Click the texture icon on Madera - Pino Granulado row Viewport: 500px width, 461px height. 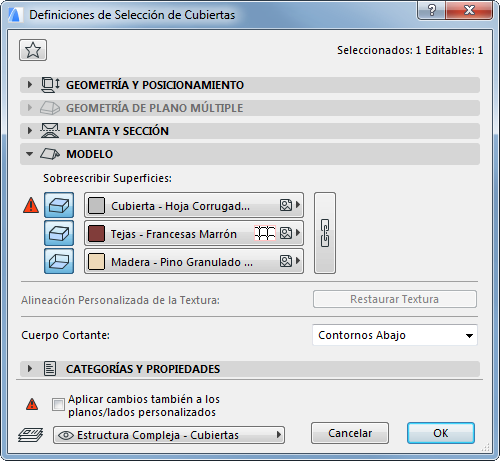(x=286, y=261)
